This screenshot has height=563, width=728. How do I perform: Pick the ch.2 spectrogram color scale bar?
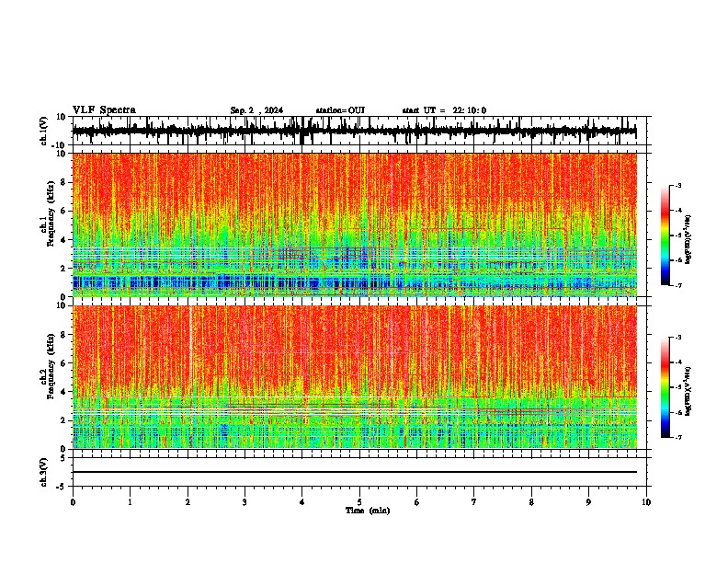point(665,387)
